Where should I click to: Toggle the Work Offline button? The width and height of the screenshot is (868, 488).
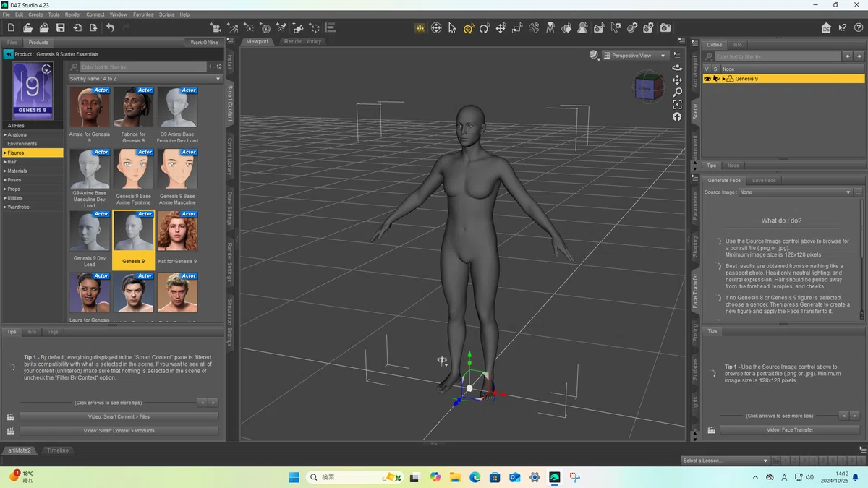coord(204,43)
